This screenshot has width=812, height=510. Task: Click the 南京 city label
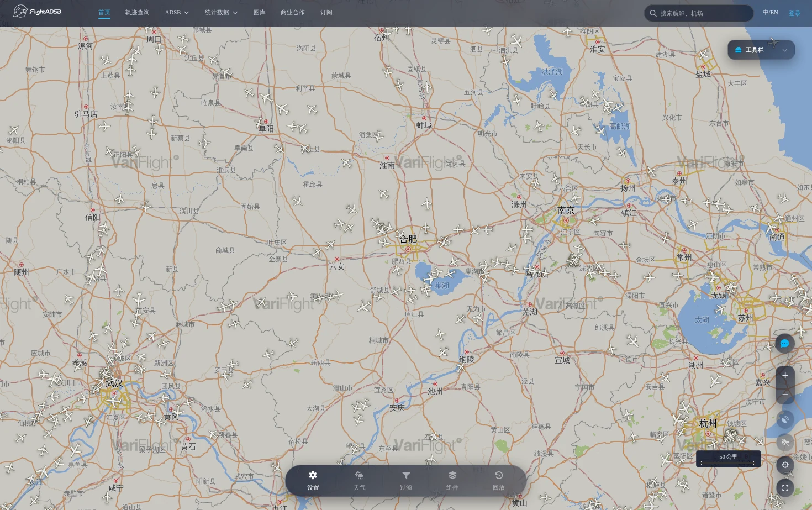pos(566,211)
